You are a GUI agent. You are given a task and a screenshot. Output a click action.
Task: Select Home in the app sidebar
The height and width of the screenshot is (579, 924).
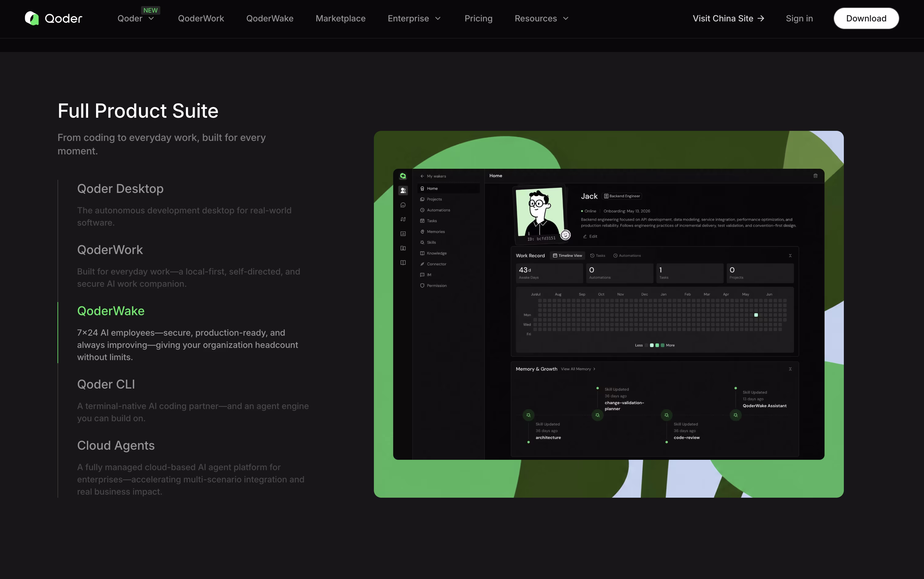448,188
